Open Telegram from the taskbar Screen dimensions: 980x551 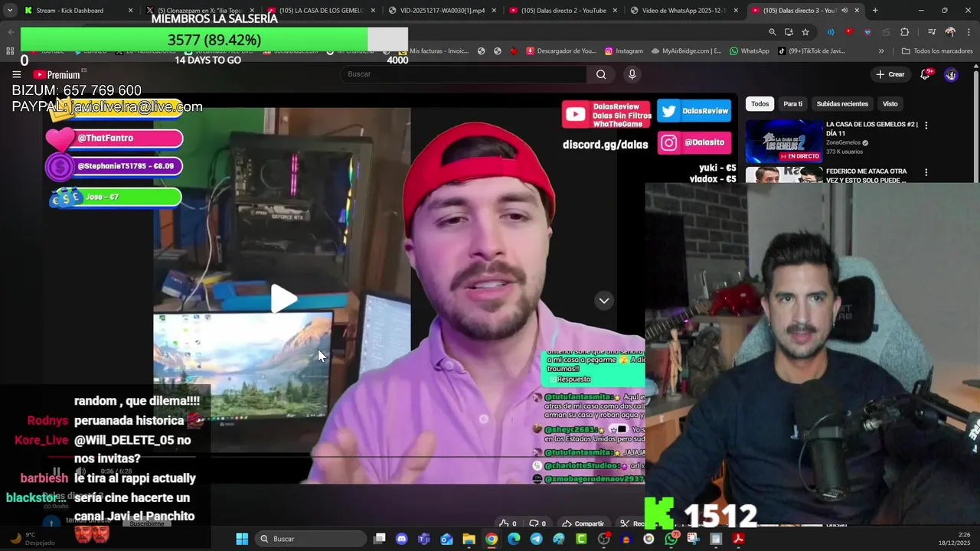[x=536, y=539]
